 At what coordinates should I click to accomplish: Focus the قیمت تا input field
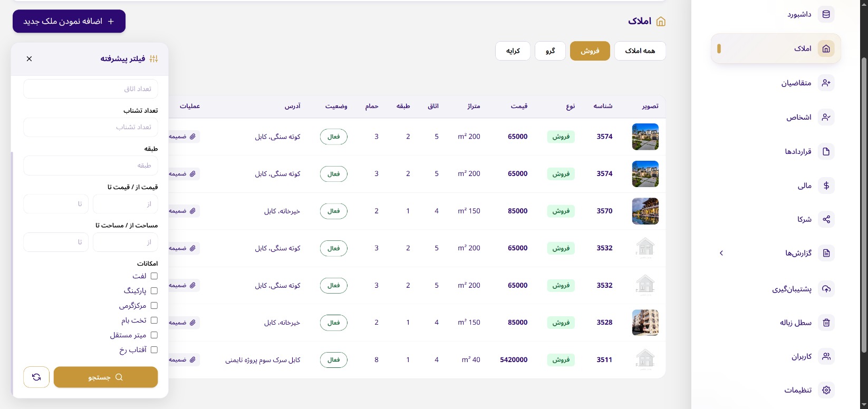[56, 203]
